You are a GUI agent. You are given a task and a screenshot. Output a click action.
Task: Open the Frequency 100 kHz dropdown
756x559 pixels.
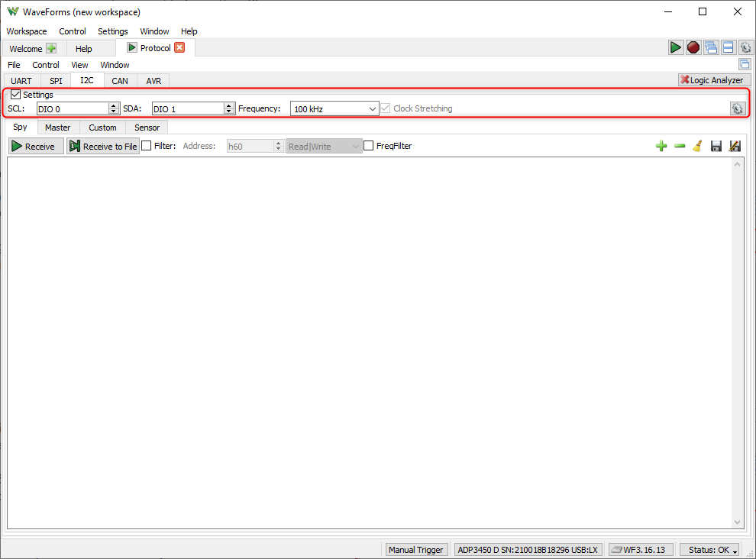(x=334, y=109)
